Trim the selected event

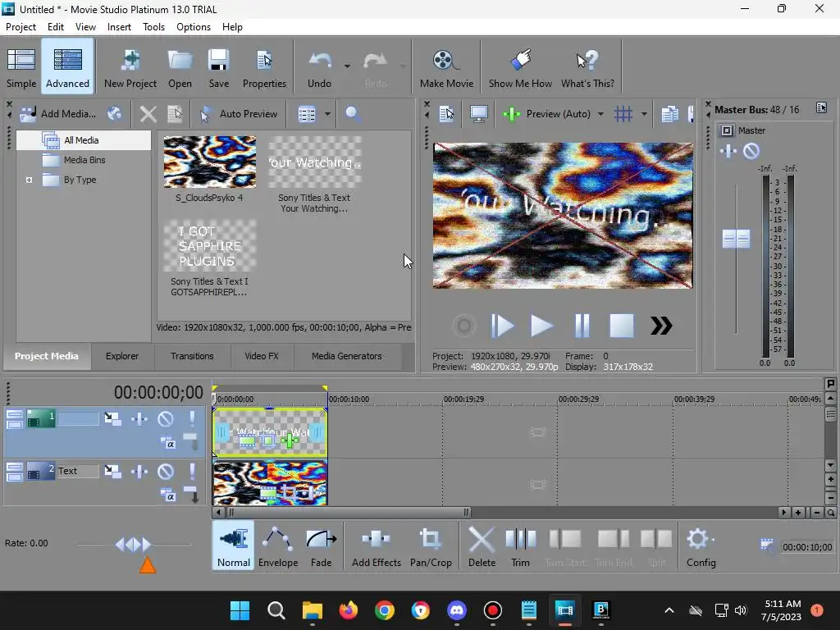click(x=520, y=546)
